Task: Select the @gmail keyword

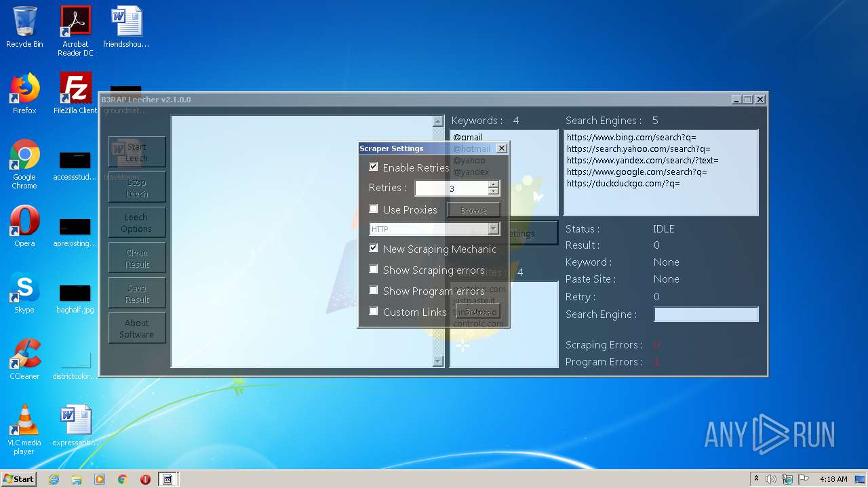Action: (468, 137)
